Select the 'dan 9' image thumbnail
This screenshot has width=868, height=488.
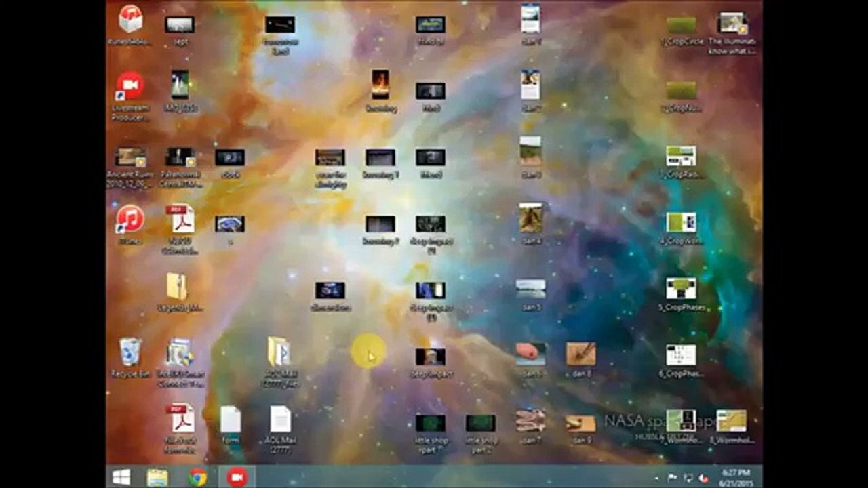click(x=580, y=423)
